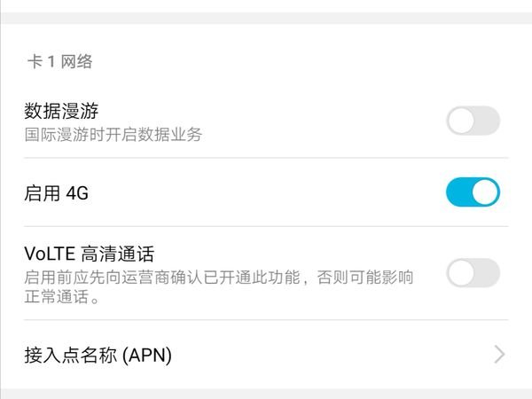Select the 启用 4G label

coord(57,193)
